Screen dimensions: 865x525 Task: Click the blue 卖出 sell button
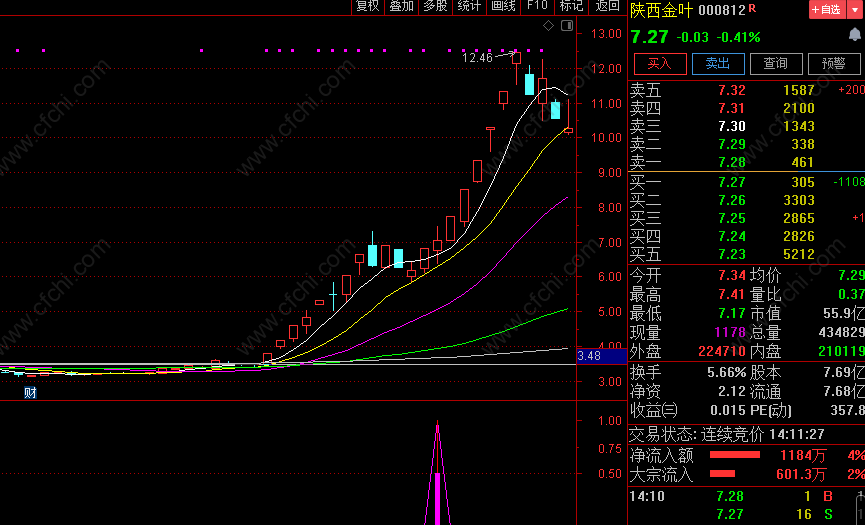click(718, 63)
